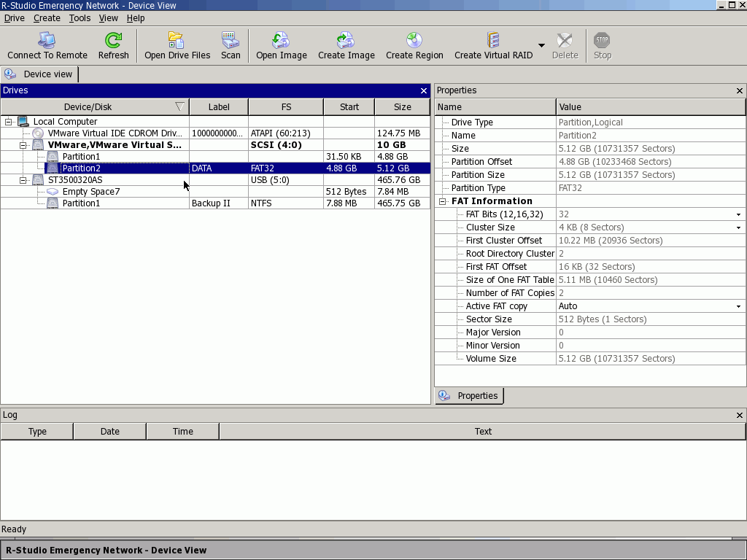The image size is (747, 560).
Task: Click the Start column header
Action: click(349, 107)
